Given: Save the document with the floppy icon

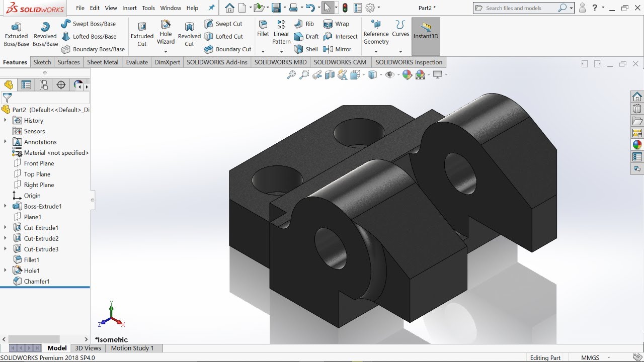Looking at the screenshot, I should (276, 8).
